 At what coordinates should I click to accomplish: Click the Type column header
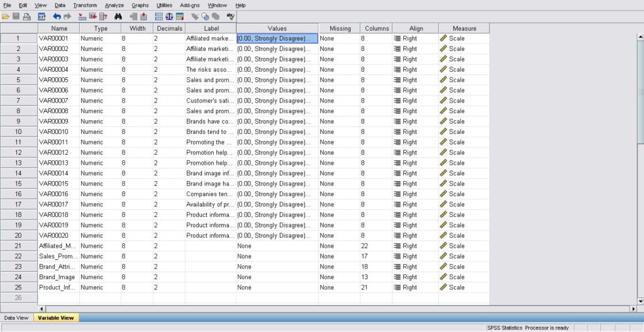[101, 28]
